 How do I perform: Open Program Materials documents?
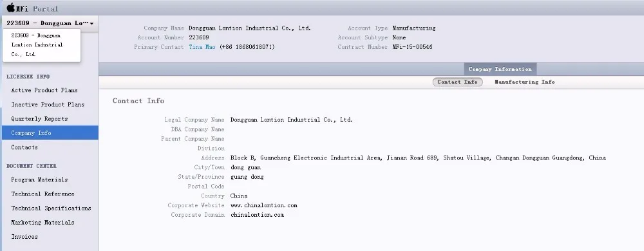(x=39, y=180)
